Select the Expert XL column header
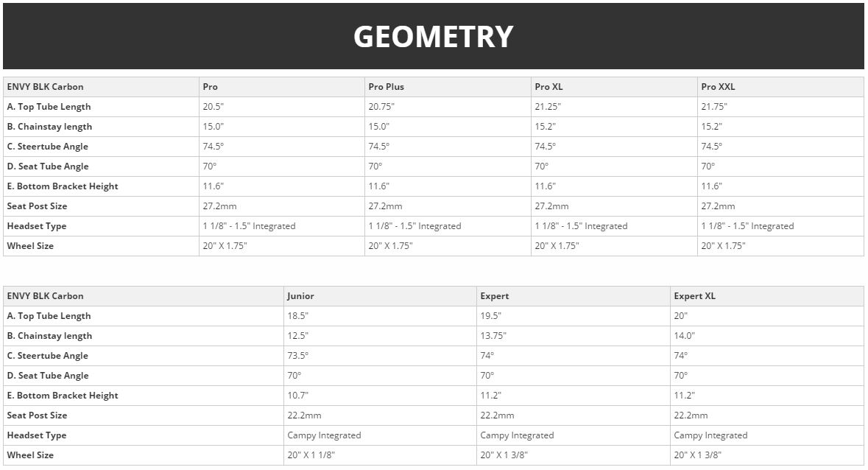The image size is (868, 470). [694, 296]
